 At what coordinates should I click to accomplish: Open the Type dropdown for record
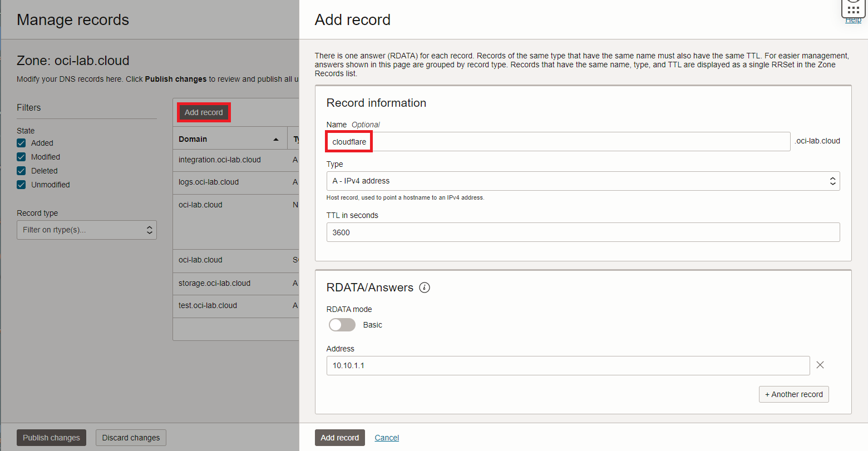(x=583, y=181)
